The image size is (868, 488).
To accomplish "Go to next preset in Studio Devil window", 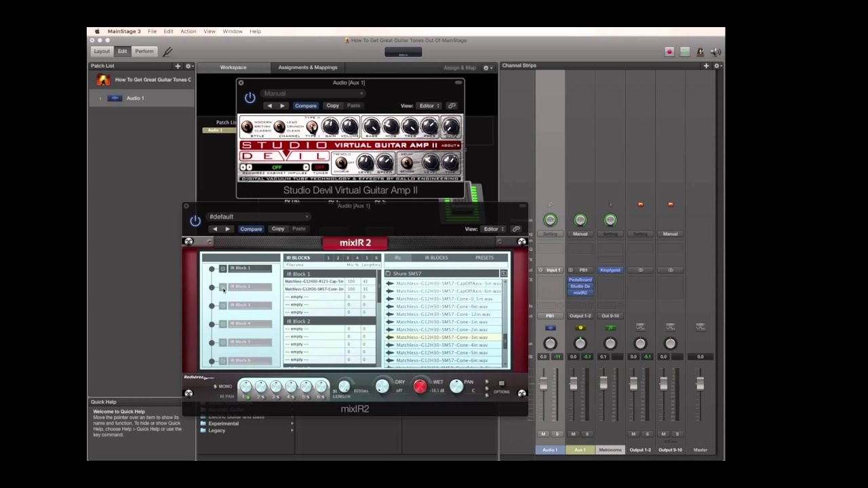I will [x=282, y=106].
